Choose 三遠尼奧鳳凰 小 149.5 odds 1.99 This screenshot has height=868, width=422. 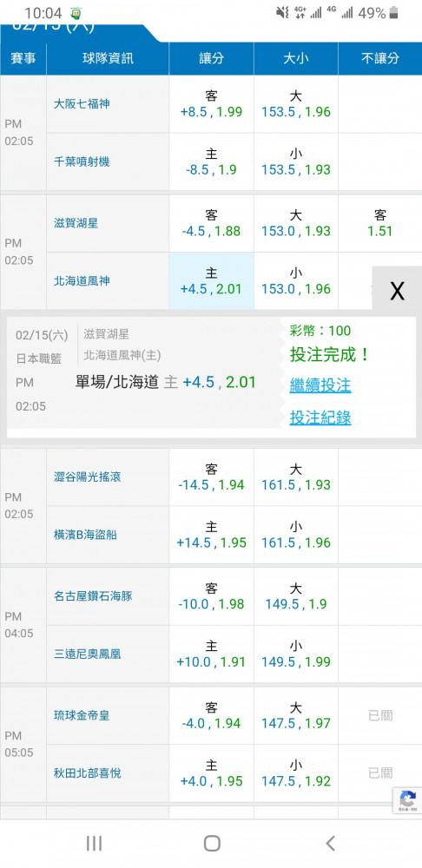pyautogui.click(x=296, y=654)
